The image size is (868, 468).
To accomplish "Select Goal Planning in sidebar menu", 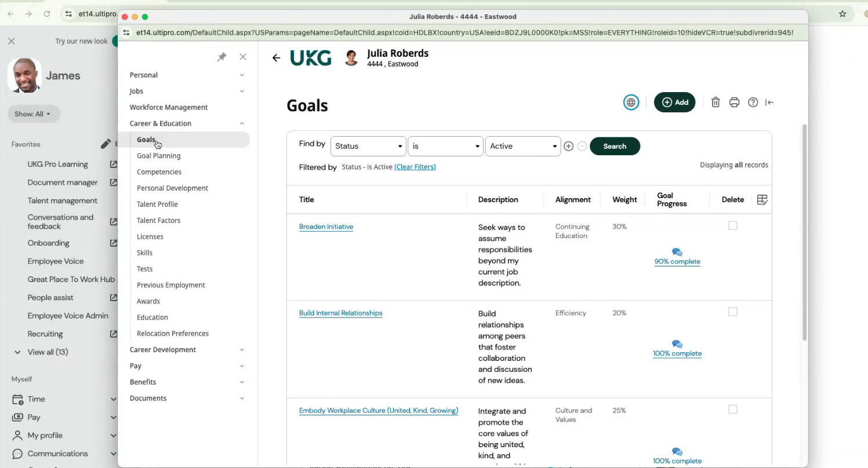I will [x=158, y=156].
